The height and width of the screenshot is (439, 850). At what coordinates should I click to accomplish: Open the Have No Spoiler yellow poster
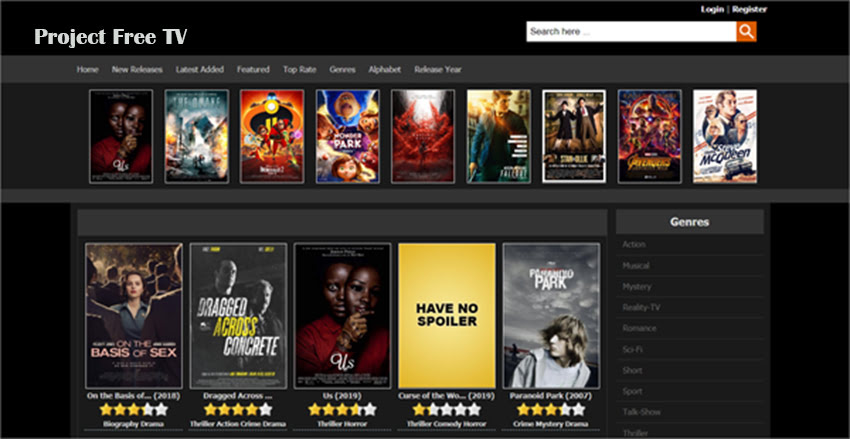point(447,315)
